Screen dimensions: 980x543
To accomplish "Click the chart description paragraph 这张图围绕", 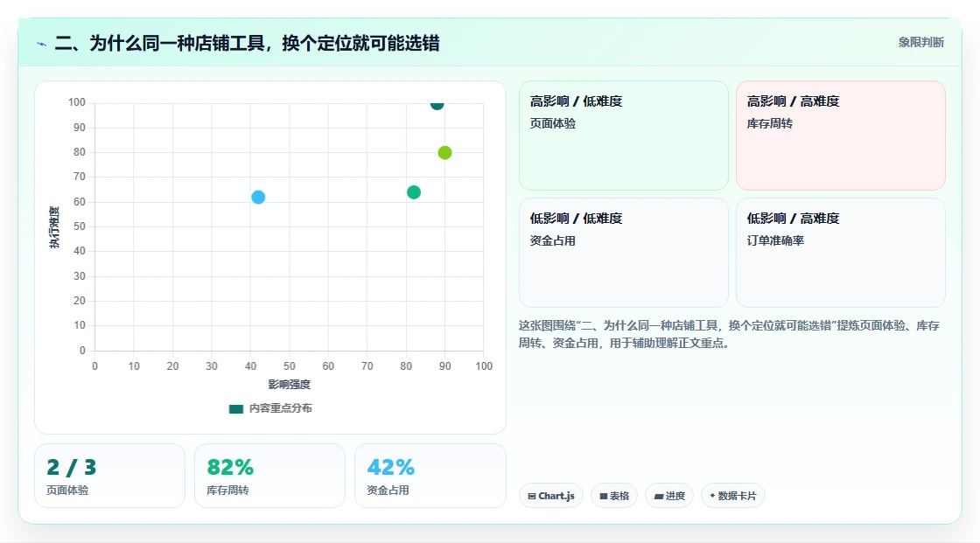I will (729, 334).
